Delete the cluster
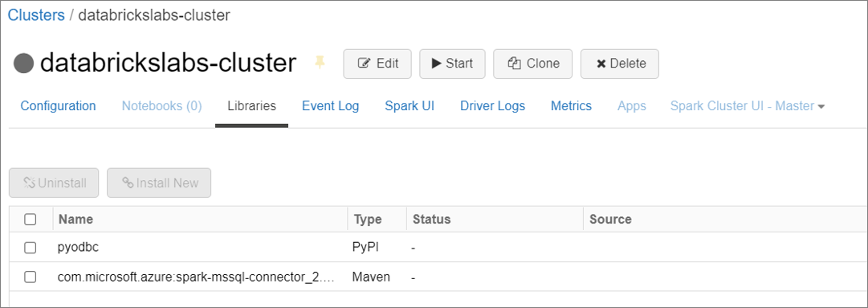Viewport: 868px width, 308px height. pyautogui.click(x=619, y=64)
